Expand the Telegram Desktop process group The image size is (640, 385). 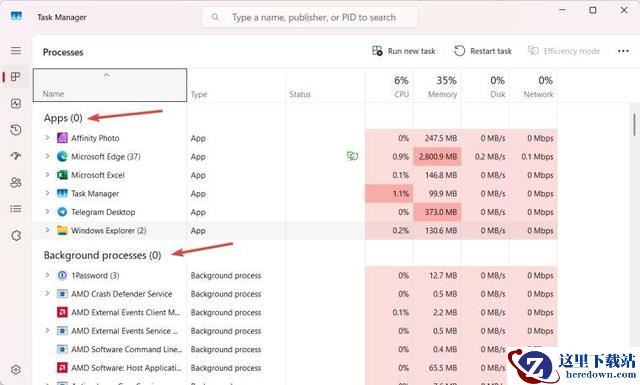47,211
